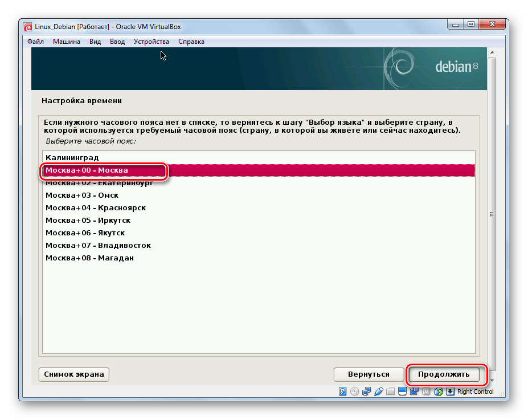Viewport: 528px width, 420px height.
Task: Click the USB devices status icon
Action: (x=378, y=392)
